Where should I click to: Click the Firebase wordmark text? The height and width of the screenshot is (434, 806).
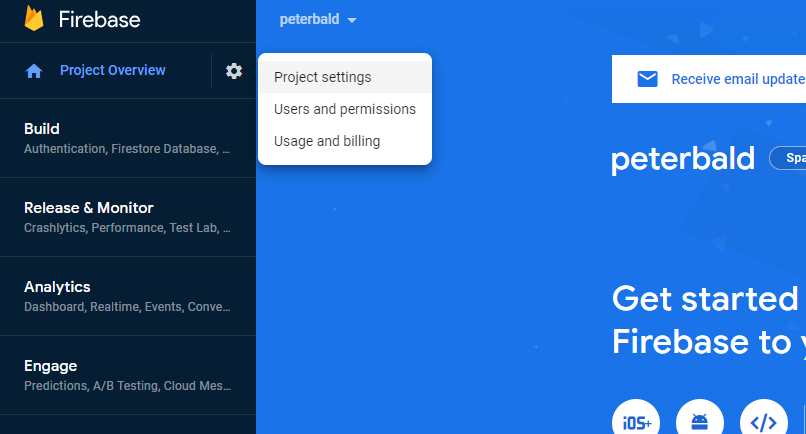[99, 20]
